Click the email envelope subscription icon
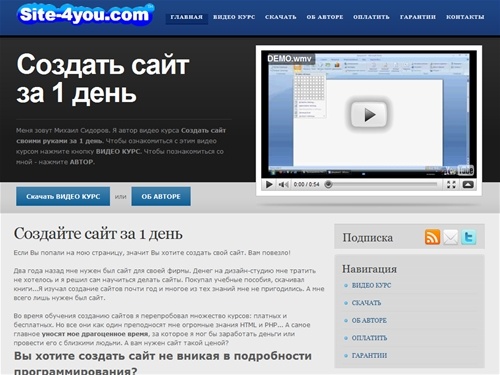500x375 pixels. [x=450, y=237]
